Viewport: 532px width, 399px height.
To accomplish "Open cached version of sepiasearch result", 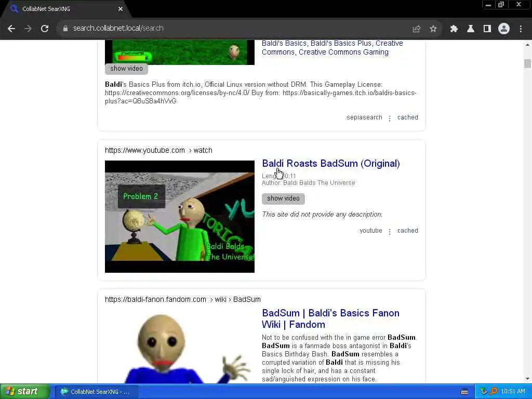I will coord(407,117).
